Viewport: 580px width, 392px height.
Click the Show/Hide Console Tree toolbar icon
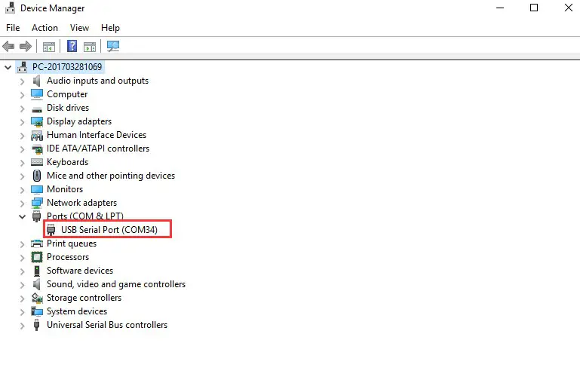click(x=49, y=46)
